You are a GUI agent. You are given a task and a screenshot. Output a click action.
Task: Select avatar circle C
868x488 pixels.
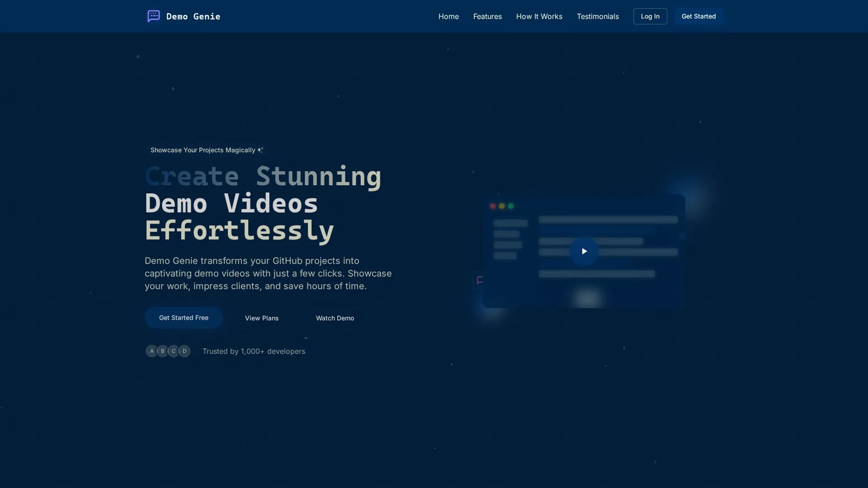174,351
